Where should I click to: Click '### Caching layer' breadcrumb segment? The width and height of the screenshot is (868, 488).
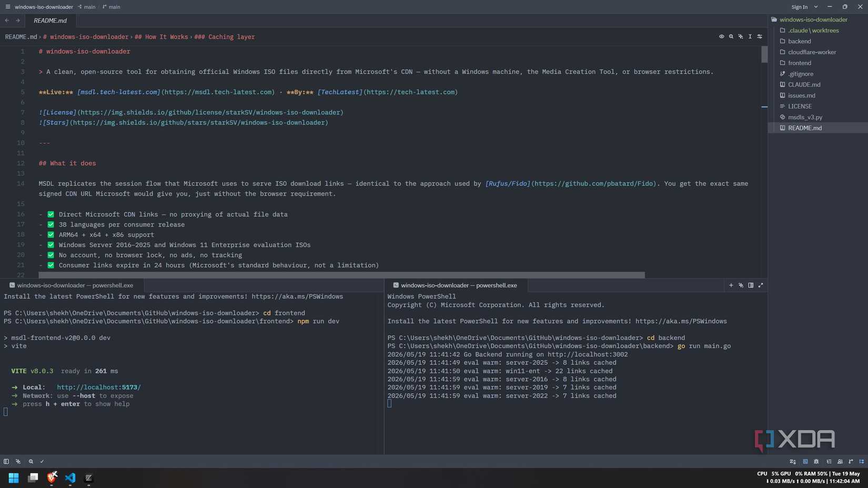tap(225, 37)
